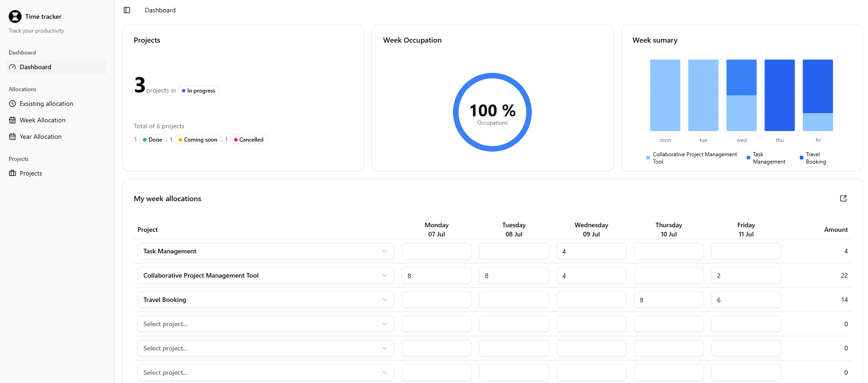Click the 'Friday 11 Jul' column header

click(746, 230)
